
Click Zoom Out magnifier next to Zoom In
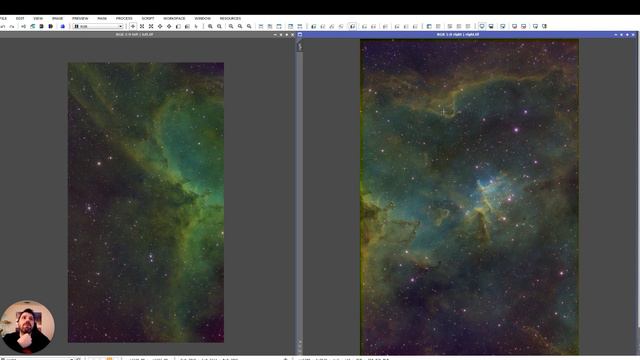[x=219, y=27]
